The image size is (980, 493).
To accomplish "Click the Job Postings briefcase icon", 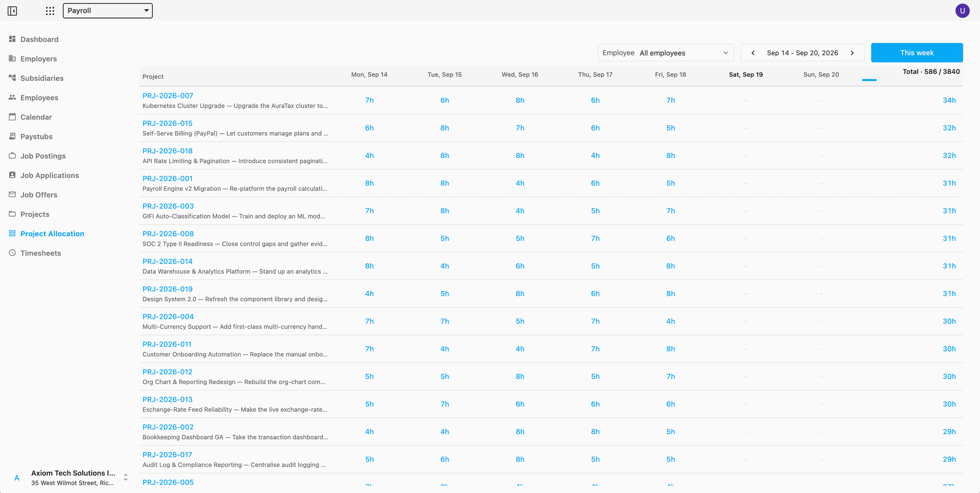I will point(12,155).
